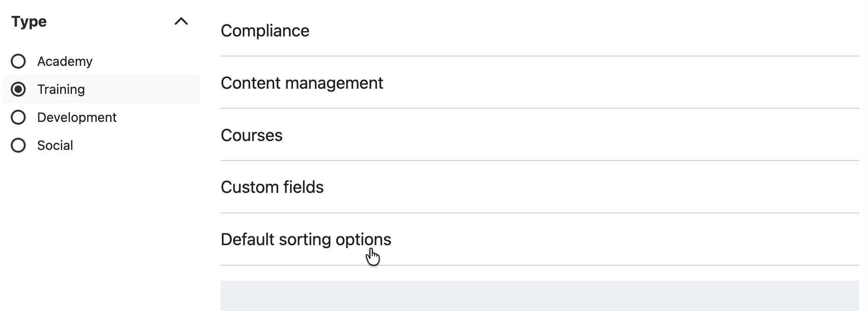Open Default sorting options topic

(x=306, y=240)
